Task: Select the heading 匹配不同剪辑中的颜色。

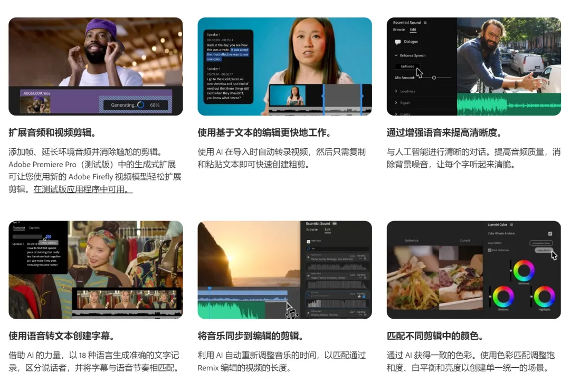Action: 435,336
